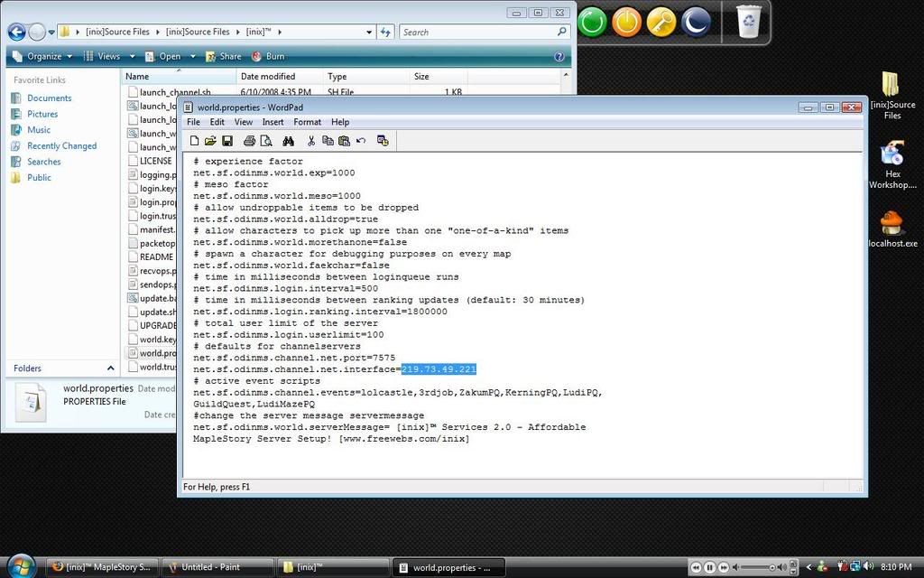Open Documents in Favorite Links
Screen dimensions: 924x578
[49, 98]
